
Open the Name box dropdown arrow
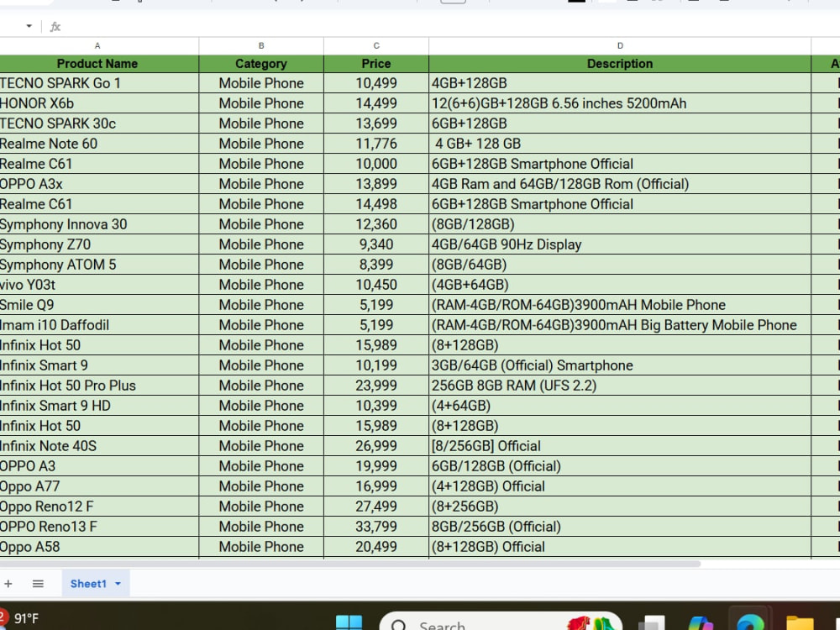point(29,26)
